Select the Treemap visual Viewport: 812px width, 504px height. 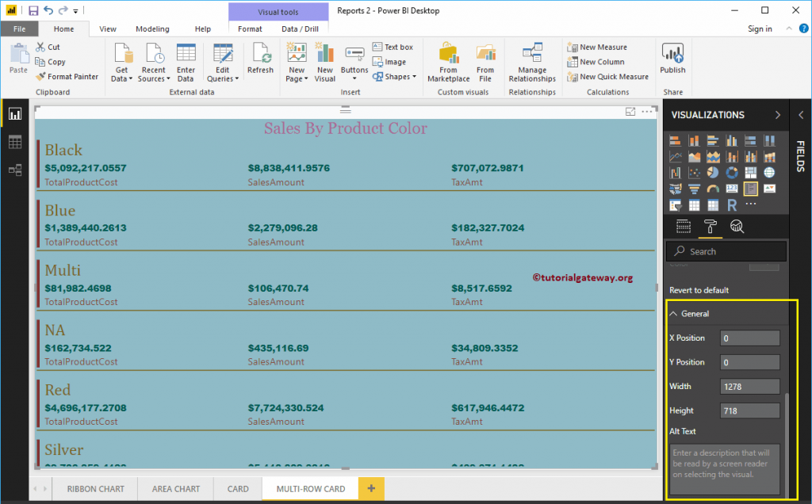pyautogui.click(x=751, y=173)
